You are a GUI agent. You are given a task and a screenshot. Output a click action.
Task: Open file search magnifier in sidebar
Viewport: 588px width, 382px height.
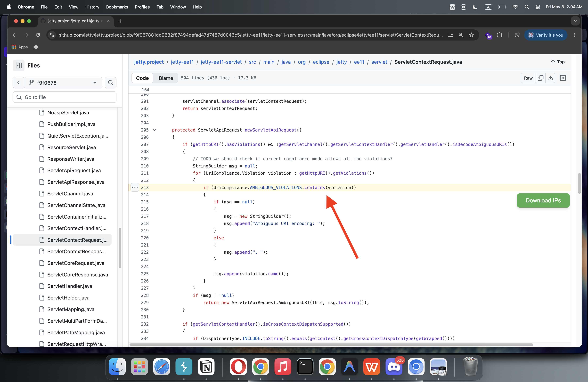click(x=110, y=83)
